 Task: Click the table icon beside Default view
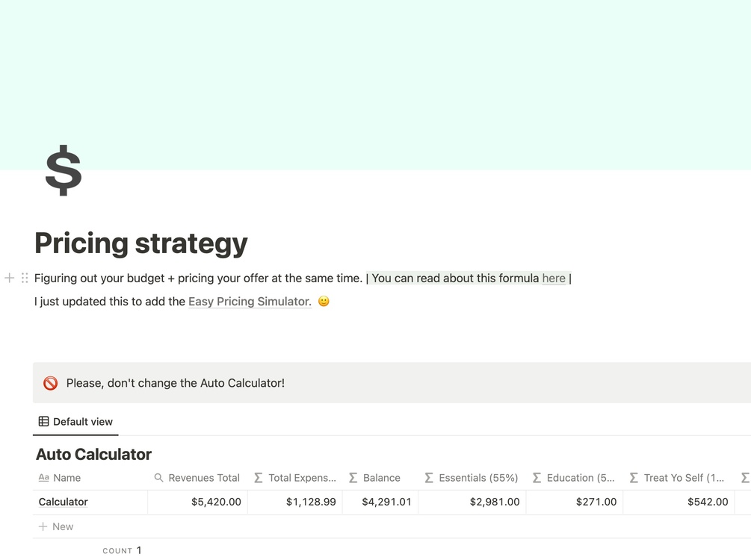pos(44,422)
